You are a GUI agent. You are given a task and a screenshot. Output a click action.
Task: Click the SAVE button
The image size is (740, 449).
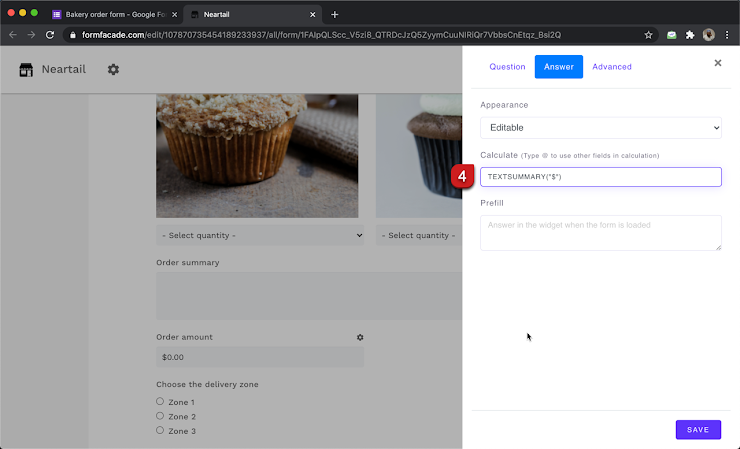[x=697, y=430]
